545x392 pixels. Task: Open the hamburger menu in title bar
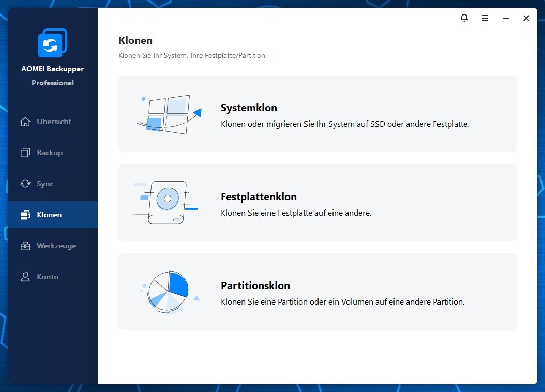(x=485, y=18)
